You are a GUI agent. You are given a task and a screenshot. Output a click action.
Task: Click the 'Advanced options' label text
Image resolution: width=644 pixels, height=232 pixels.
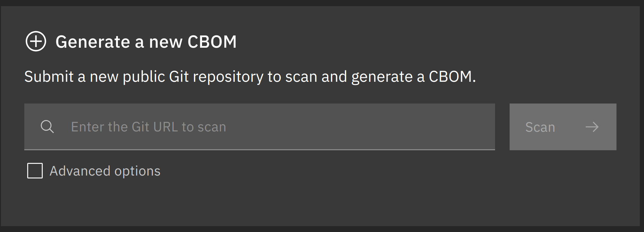(x=105, y=171)
